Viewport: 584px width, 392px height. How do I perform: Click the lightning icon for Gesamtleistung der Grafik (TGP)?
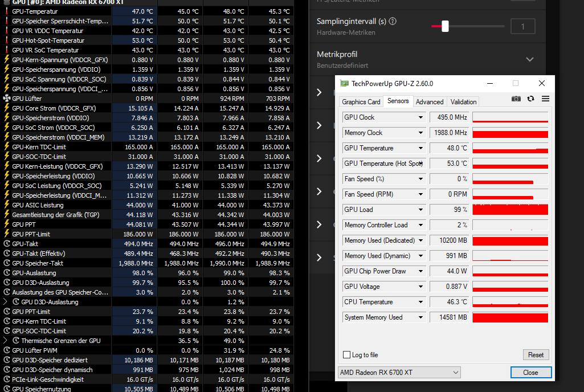click(x=7, y=215)
